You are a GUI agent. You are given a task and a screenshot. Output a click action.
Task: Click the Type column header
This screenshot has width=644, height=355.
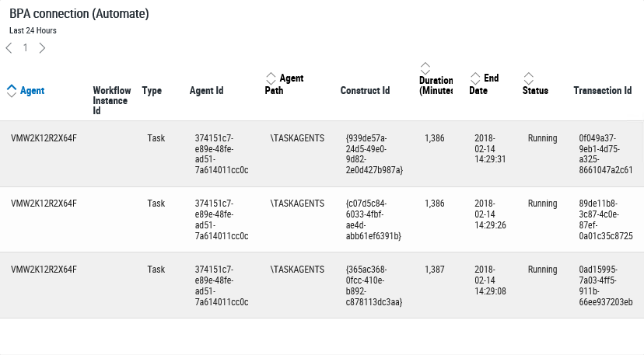(x=152, y=91)
